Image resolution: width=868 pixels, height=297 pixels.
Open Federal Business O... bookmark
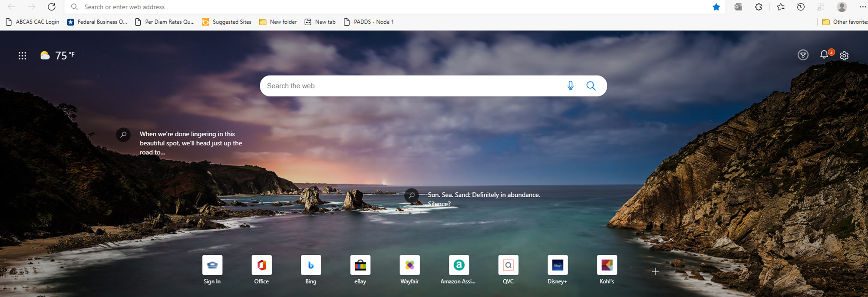point(97,22)
